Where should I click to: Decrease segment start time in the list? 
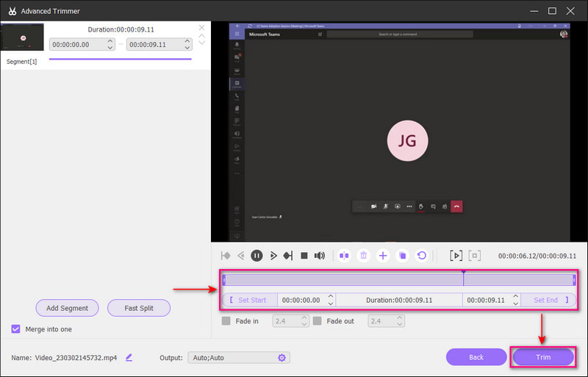pyautogui.click(x=110, y=48)
